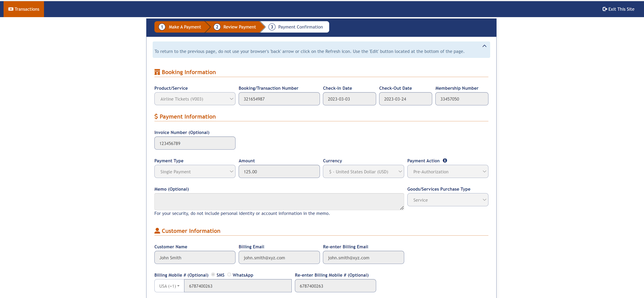Click the Make A Payment tab
The image size is (644, 298).
tap(185, 27)
